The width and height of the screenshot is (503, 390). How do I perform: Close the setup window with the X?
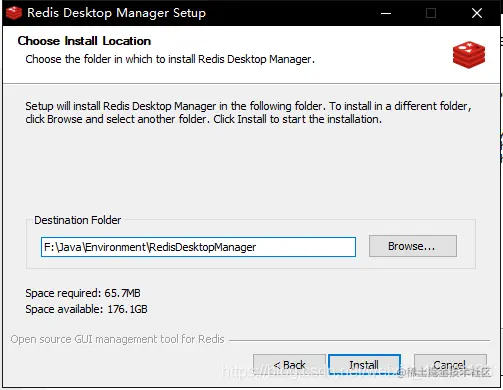[477, 13]
